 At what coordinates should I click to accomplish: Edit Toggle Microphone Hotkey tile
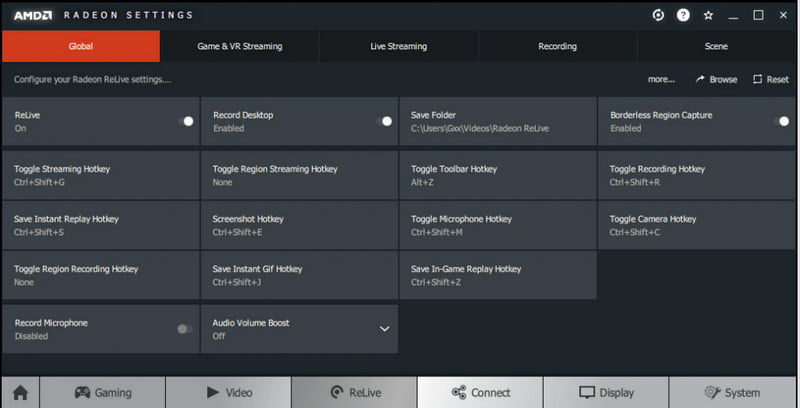click(x=497, y=225)
